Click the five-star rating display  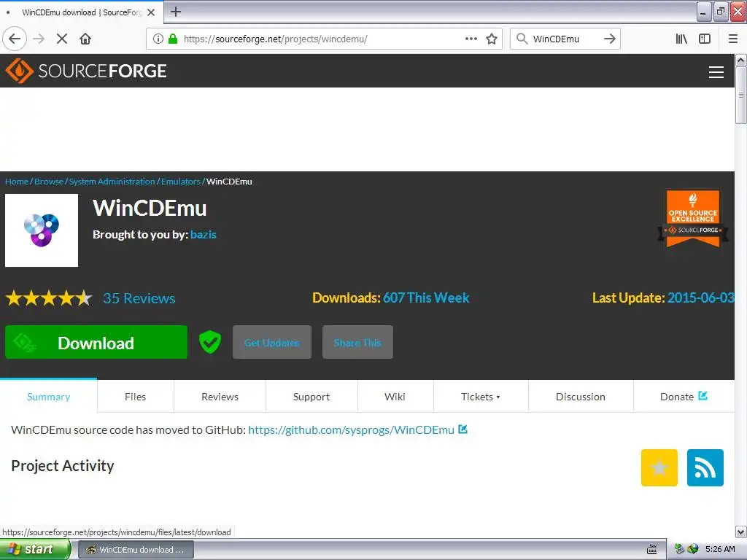tap(49, 298)
